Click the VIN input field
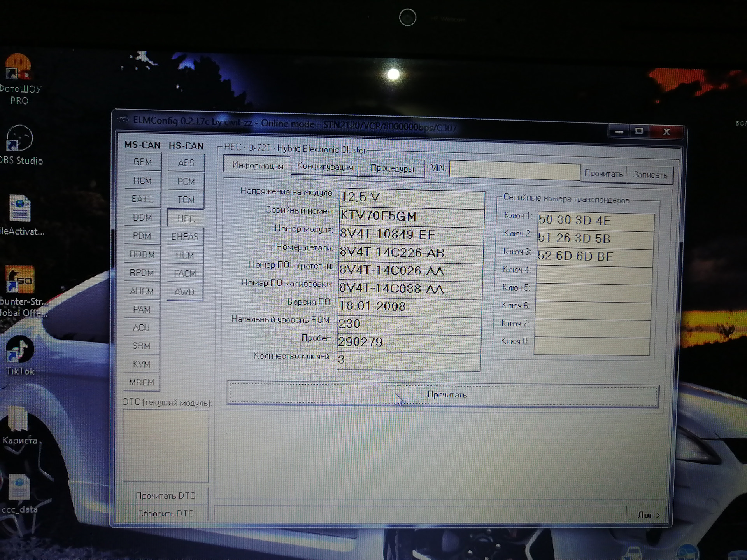Screen dimensions: 747x560 click(x=514, y=170)
